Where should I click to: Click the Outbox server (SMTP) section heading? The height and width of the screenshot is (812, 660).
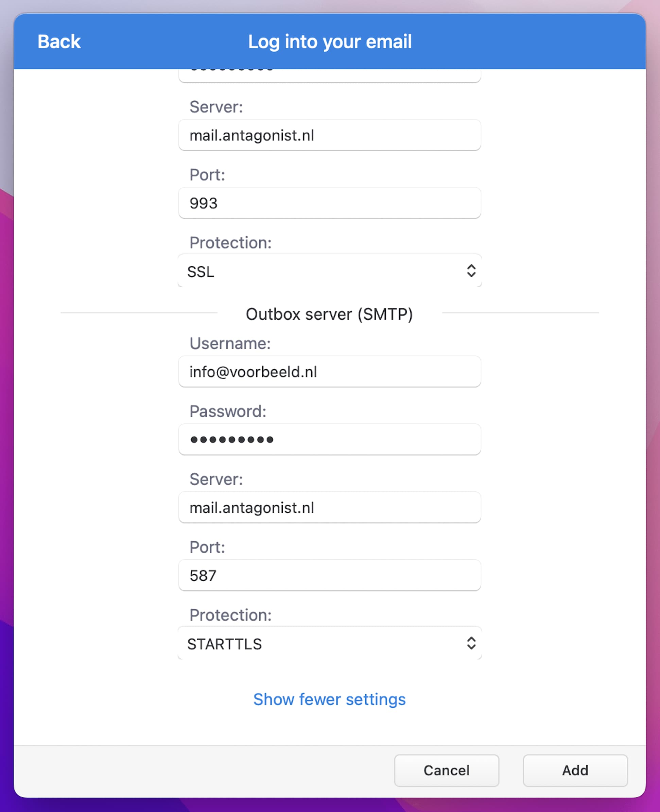(x=329, y=314)
